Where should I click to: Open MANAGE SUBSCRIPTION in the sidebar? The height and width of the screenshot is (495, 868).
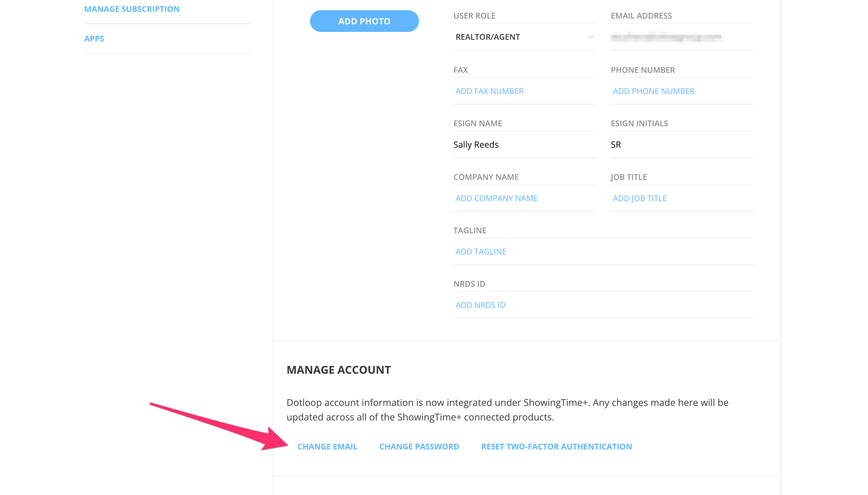(x=132, y=9)
